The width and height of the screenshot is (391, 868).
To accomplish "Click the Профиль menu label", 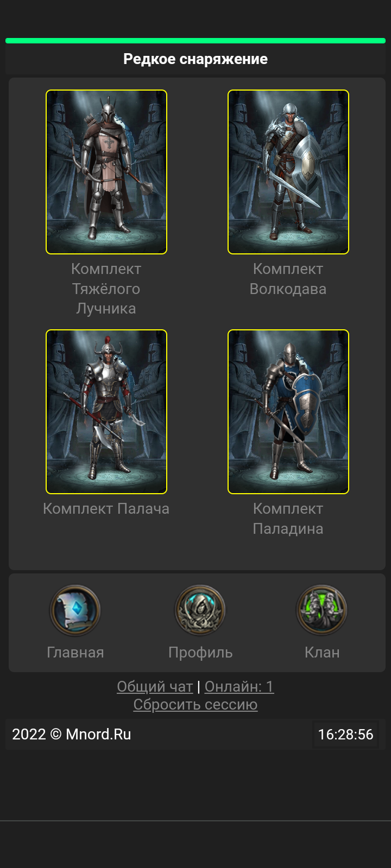I will click(200, 652).
